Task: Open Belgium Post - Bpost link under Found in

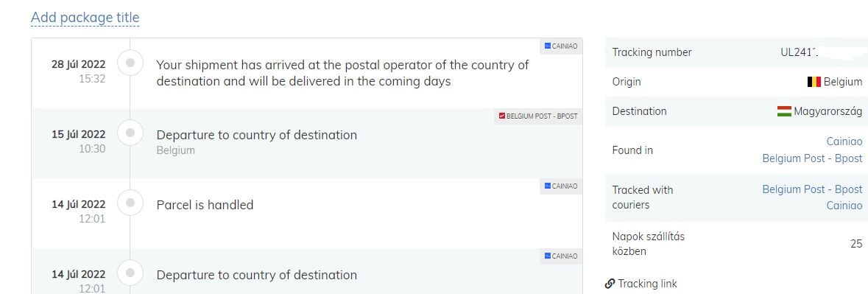Action: click(812, 159)
